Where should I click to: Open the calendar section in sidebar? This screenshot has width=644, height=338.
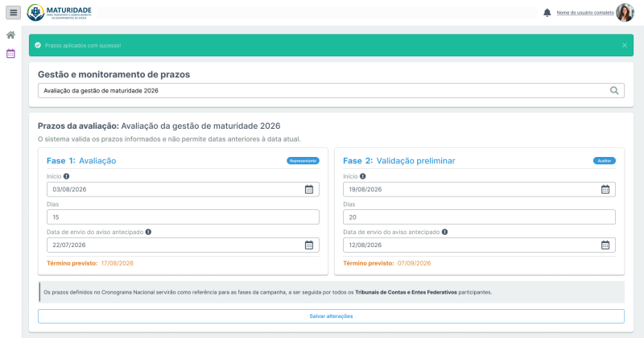(x=10, y=53)
